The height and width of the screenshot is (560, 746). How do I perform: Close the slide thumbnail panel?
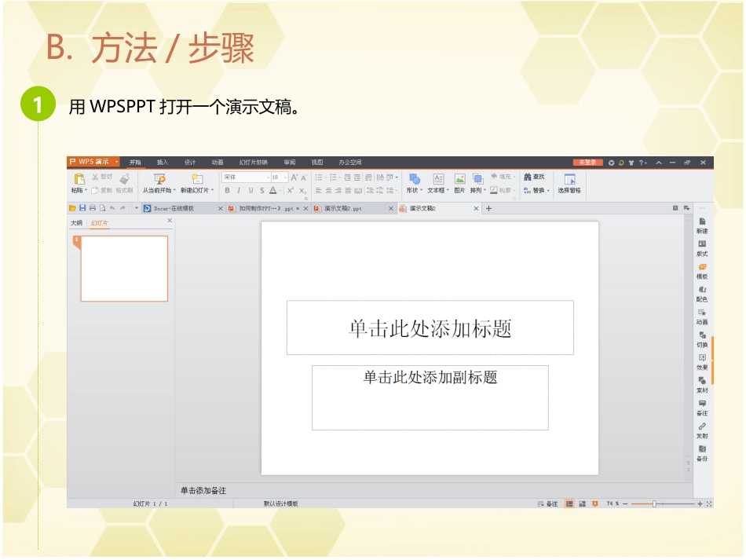170,221
